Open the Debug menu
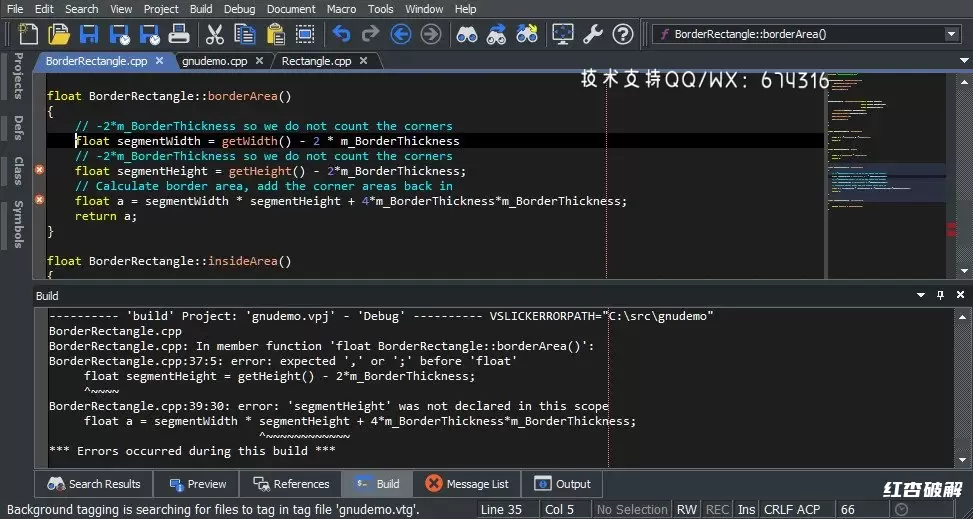Image resolution: width=973 pixels, height=519 pixels. 239,9
